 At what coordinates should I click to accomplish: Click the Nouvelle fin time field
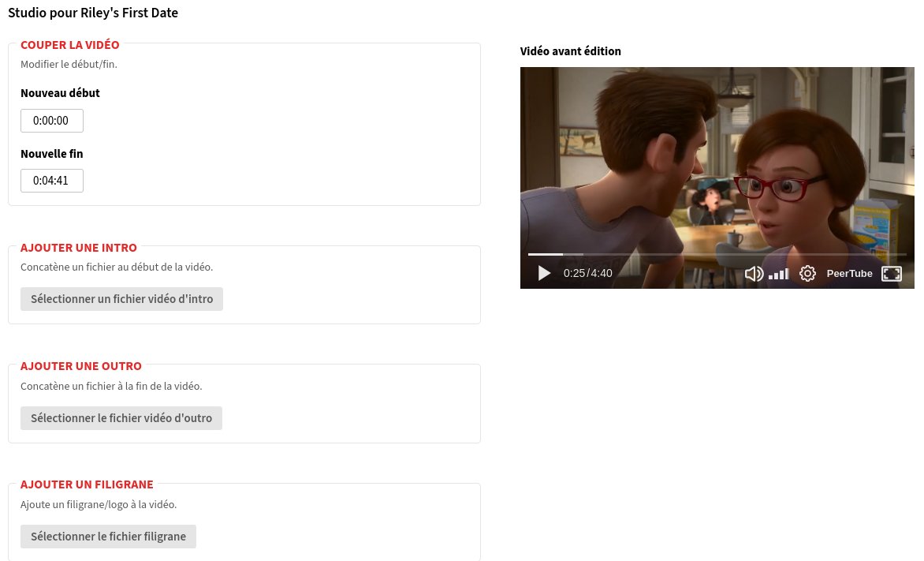[x=52, y=181]
